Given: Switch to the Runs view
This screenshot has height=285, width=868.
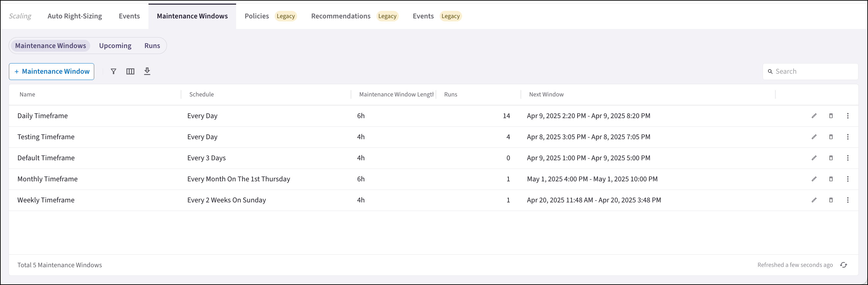Looking at the screenshot, I should (152, 46).
